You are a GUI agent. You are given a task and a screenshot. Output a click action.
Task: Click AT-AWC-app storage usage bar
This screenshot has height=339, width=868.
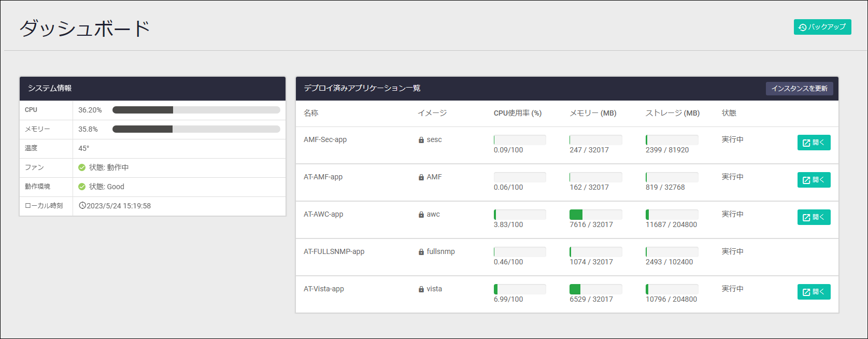pyautogui.click(x=672, y=215)
